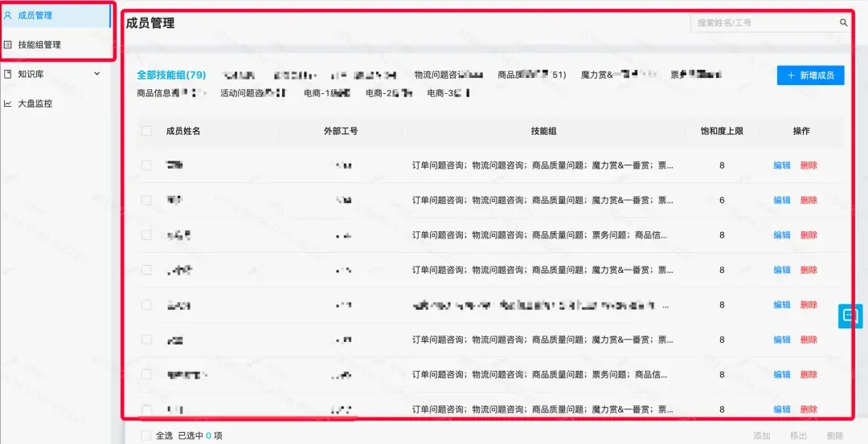Click the 技能组管理 list icon
The height and width of the screenshot is (444, 868).
click(x=8, y=45)
